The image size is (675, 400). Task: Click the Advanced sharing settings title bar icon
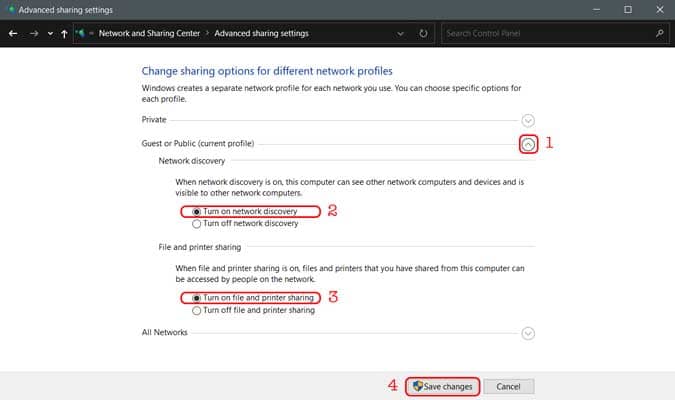(10, 9)
